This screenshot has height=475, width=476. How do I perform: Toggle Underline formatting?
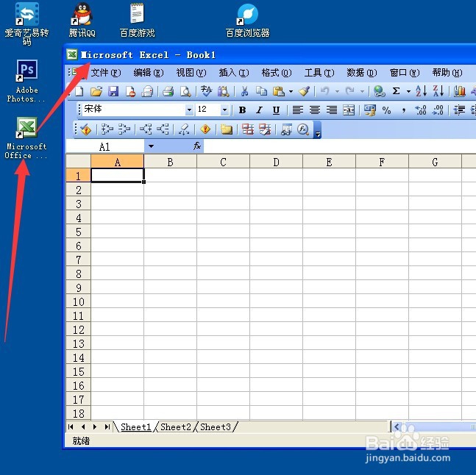[x=276, y=110]
